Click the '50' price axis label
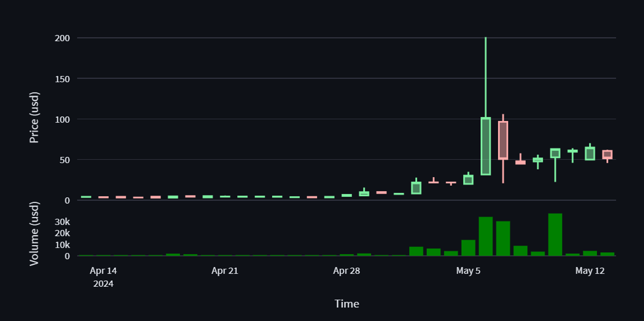This screenshot has width=644, height=321. [x=64, y=160]
